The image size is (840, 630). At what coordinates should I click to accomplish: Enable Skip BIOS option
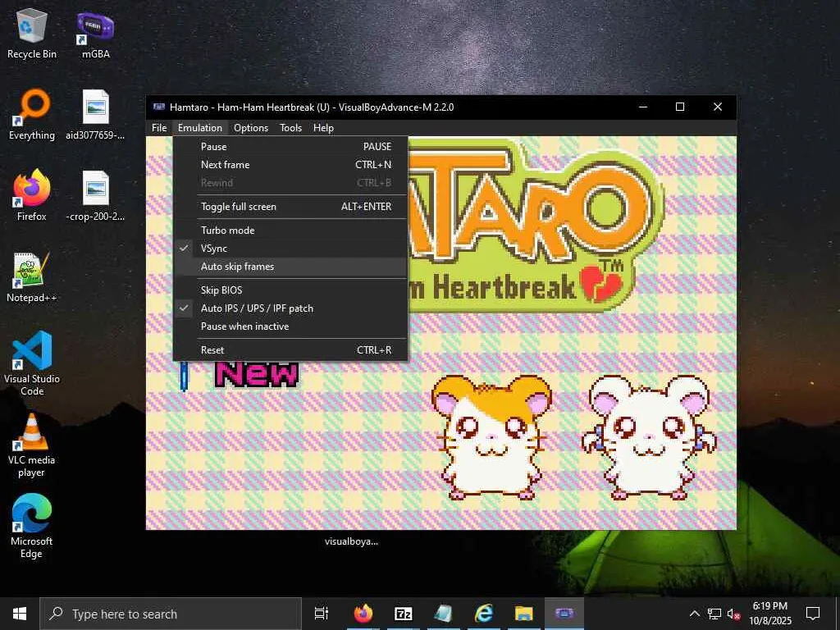click(x=290, y=290)
